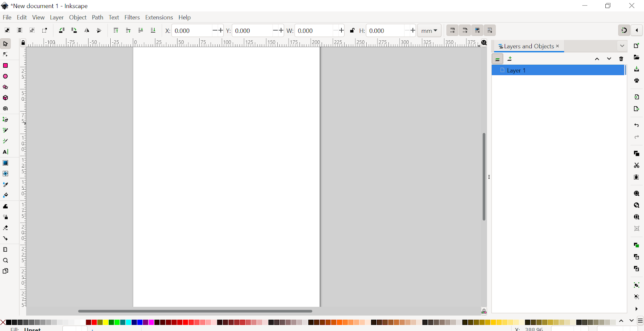644x331 pixels.
Task: Click Add new layer icon
Action: coord(510,59)
